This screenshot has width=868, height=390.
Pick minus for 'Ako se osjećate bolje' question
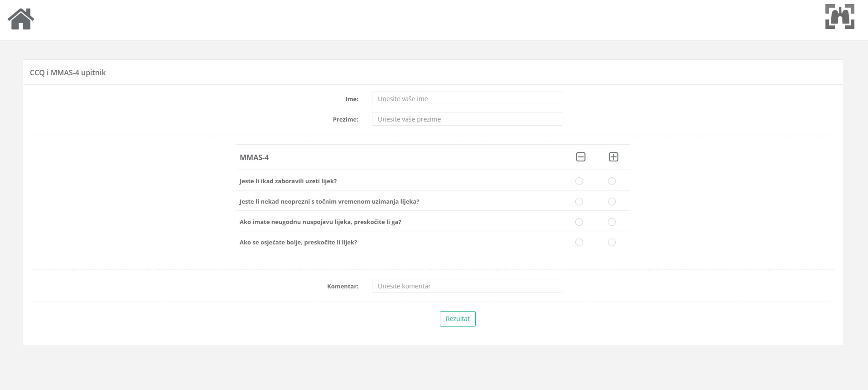coord(579,243)
